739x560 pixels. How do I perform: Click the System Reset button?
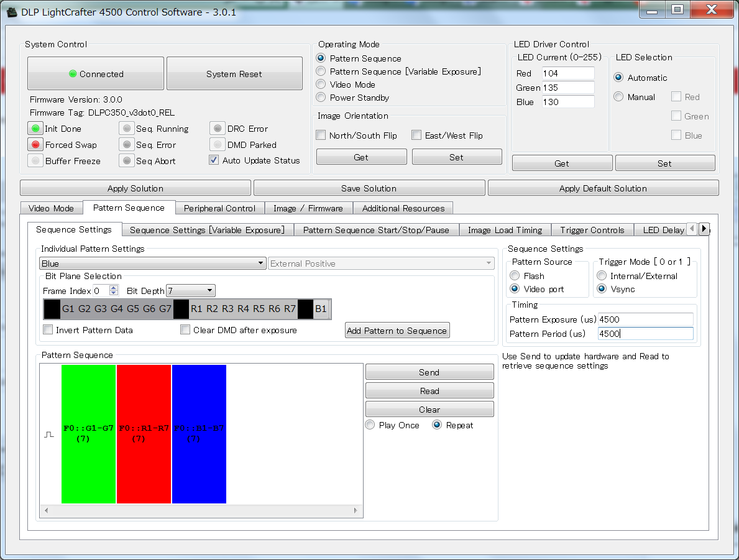pos(234,73)
